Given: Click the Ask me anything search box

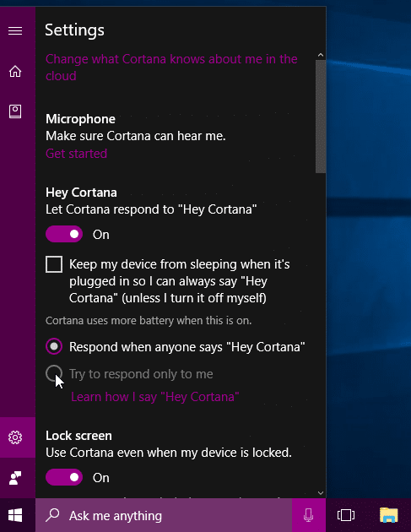Looking at the screenshot, I should pyautogui.click(x=164, y=515).
